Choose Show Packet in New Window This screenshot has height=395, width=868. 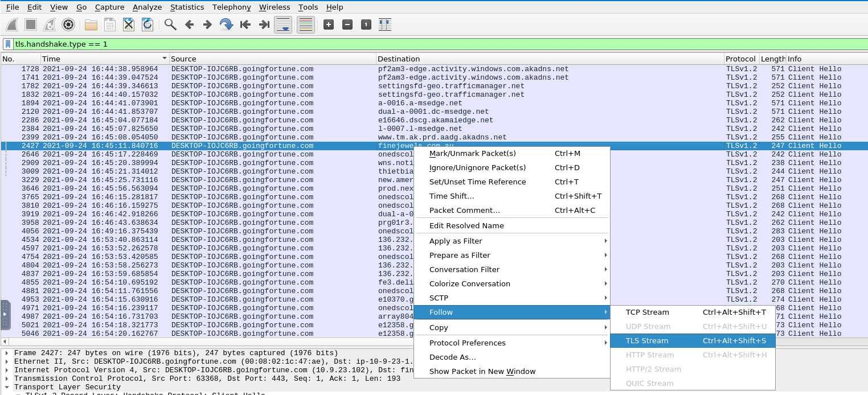point(482,371)
